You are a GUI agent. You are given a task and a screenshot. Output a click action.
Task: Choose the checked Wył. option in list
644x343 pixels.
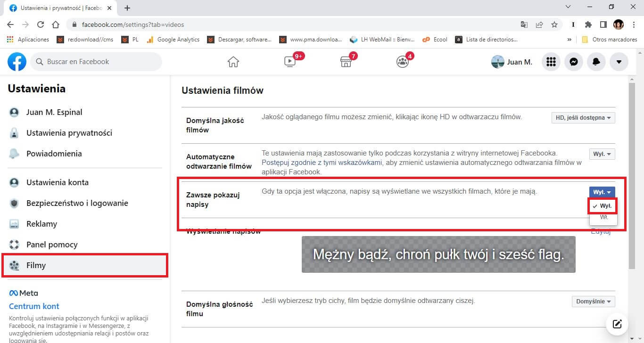point(603,206)
